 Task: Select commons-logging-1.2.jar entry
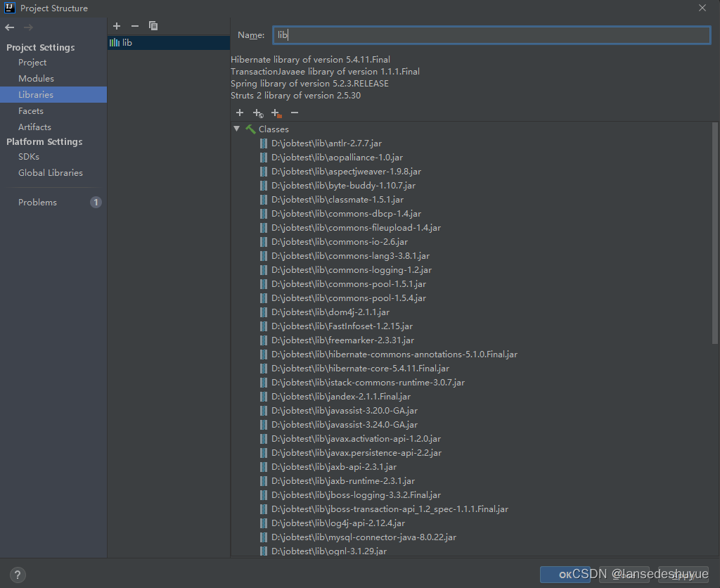352,270
